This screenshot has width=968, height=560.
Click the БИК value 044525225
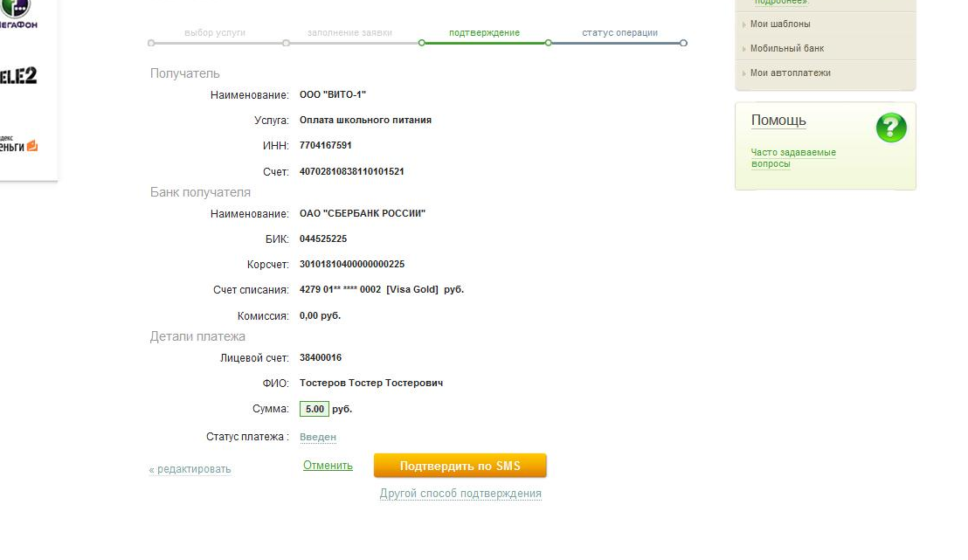click(x=323, y=239)
